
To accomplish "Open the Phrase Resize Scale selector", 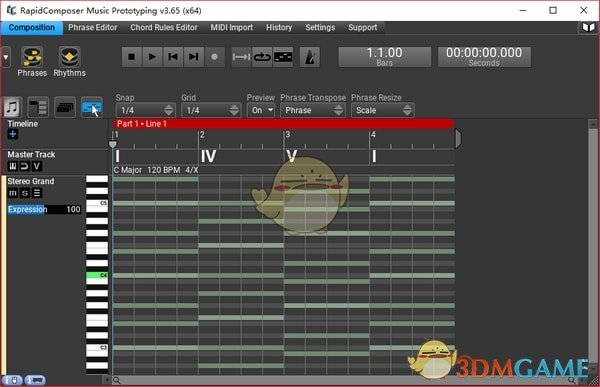I will coord(383,110).
